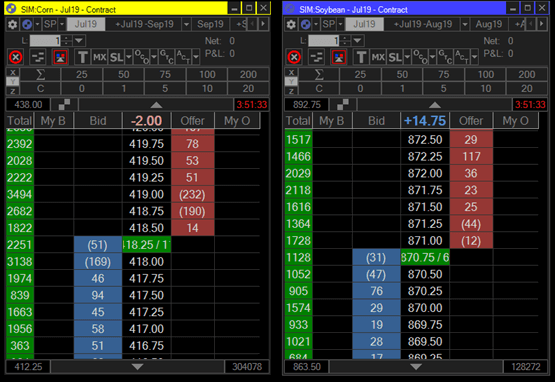Select Jul19 contract tab in Corn window
The height and width of the screenshot is (382, 555).
[86, 24]
